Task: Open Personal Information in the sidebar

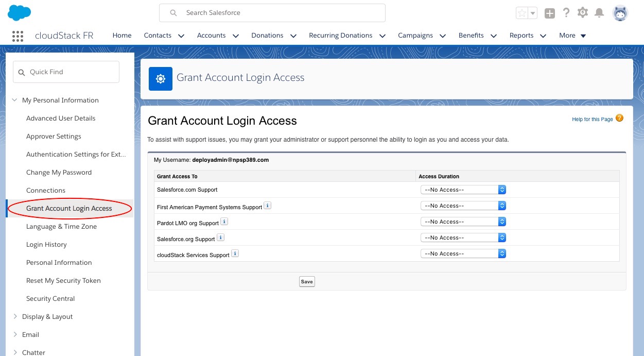Action: click(x=59, y=263)
